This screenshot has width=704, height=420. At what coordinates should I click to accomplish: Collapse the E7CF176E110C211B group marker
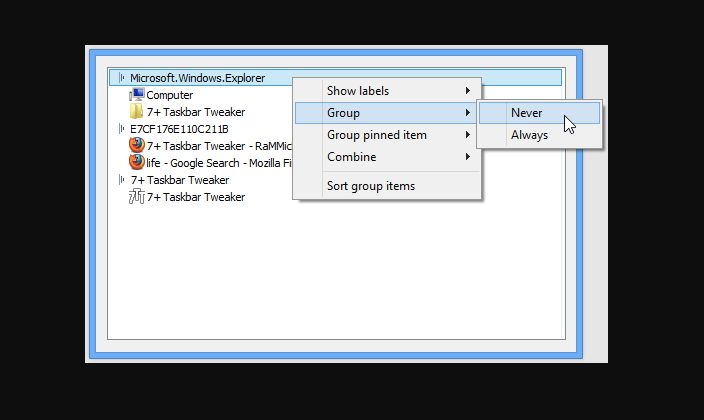[121, 129]
